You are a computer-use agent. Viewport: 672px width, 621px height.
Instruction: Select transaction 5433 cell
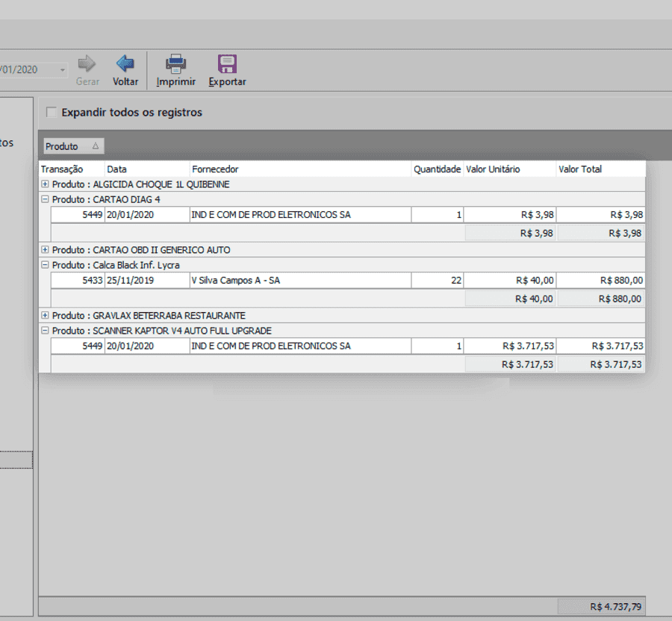[78, 281]
